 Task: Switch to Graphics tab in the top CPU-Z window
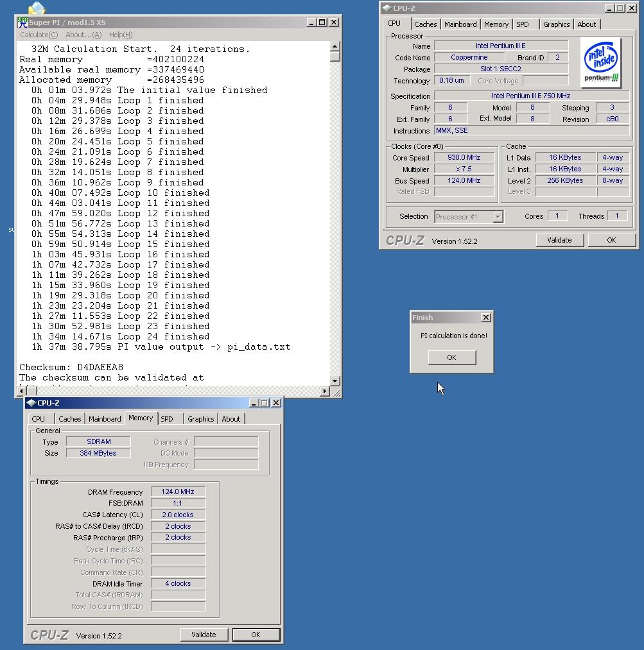pyautogui.click(x=556, y=24)
